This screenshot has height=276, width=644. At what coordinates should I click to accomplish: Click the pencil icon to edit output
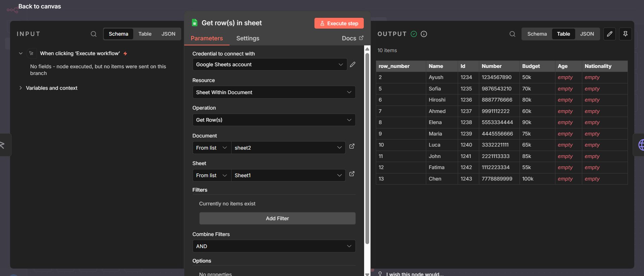609,34
